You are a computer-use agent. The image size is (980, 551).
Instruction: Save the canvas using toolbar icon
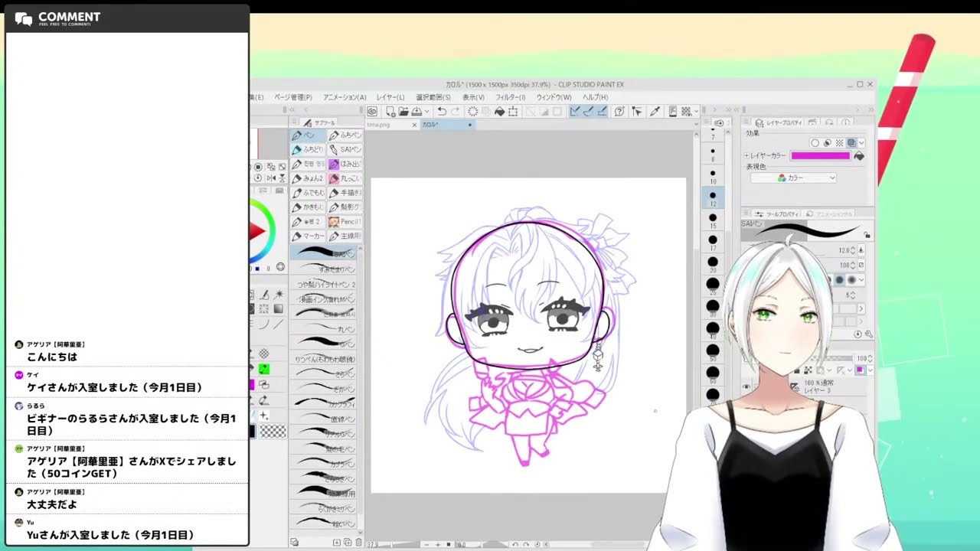[416, 111]
